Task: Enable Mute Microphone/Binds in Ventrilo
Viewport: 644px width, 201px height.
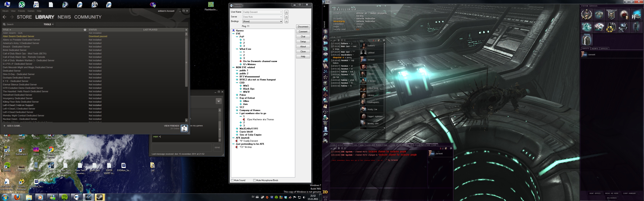Action: point(255,180)
